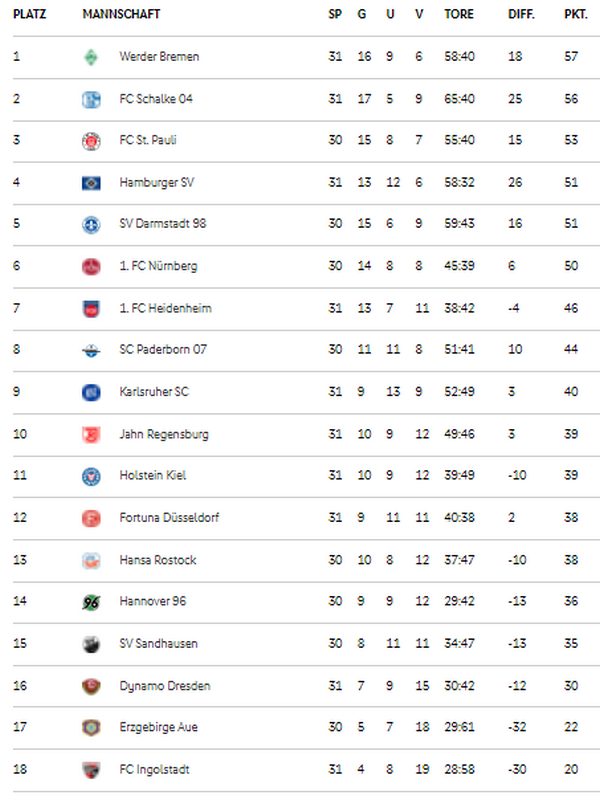Click the SV Darmstadt 98 crest
The width and height of the screenshot is (600, 800).
click(x=91, y=224)
